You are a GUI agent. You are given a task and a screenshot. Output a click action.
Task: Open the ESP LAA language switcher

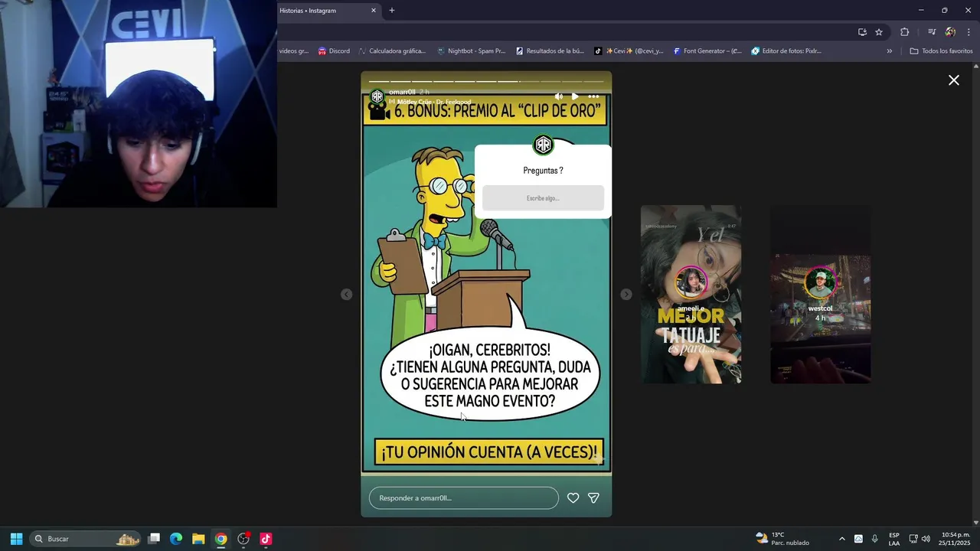pyautogui.click(x=894, y=539)
